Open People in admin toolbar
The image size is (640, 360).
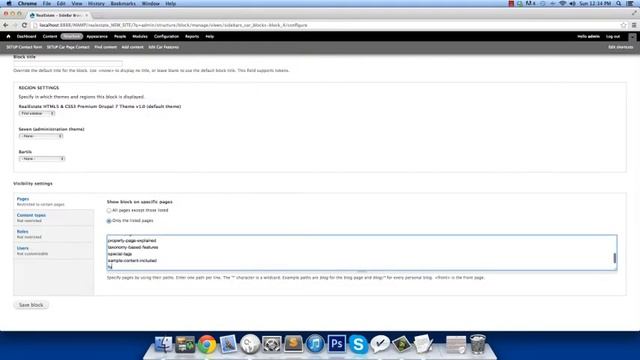coord(120,36)
